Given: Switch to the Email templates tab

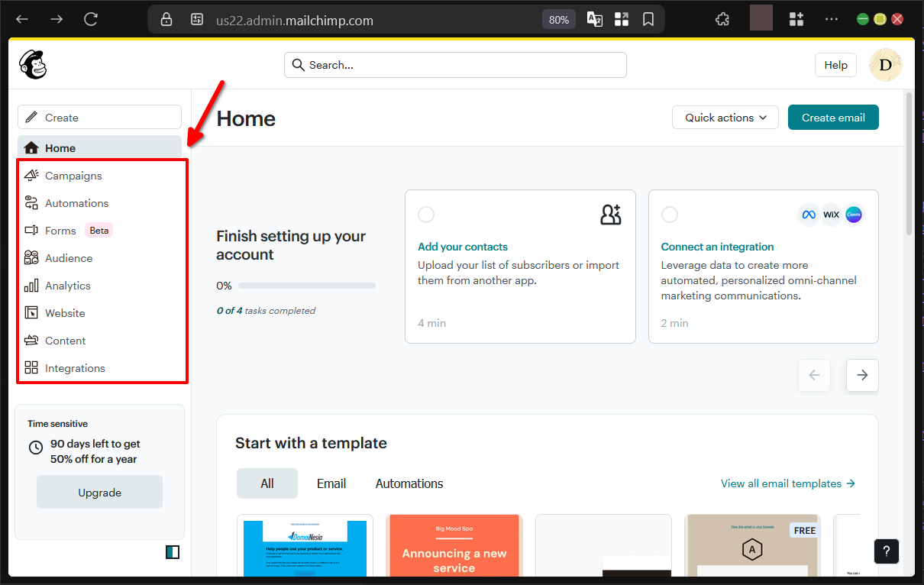Looking at the screenshot, I should 331,483.
